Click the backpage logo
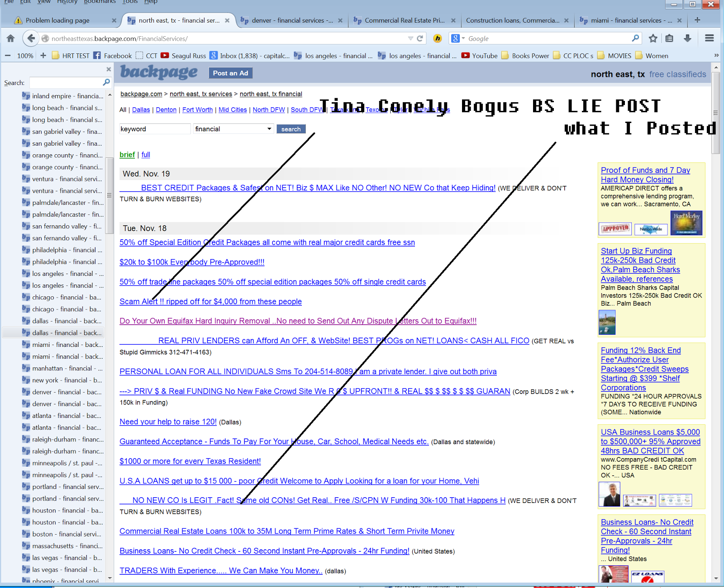Viewport: 724px width, 588px height. 159,72
